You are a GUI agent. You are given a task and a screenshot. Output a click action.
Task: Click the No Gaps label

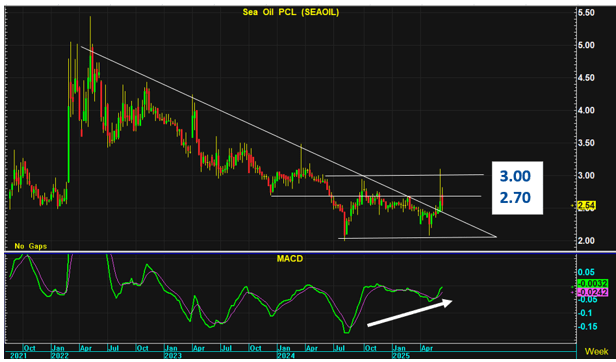(x=31, y=246)
